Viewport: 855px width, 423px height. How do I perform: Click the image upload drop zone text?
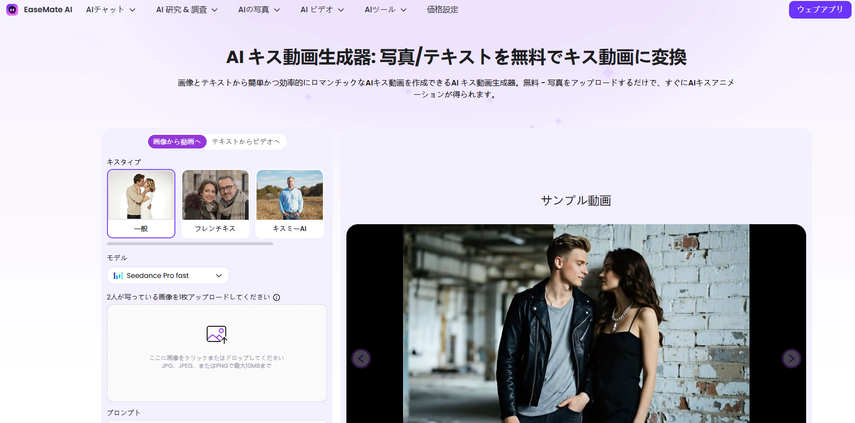pyautogui.click(x=216, y=362)
